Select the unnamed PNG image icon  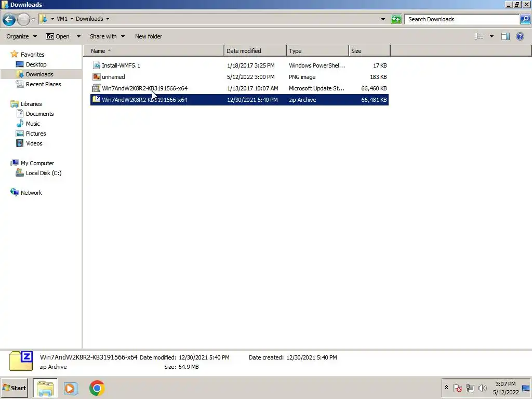(97, 77)
